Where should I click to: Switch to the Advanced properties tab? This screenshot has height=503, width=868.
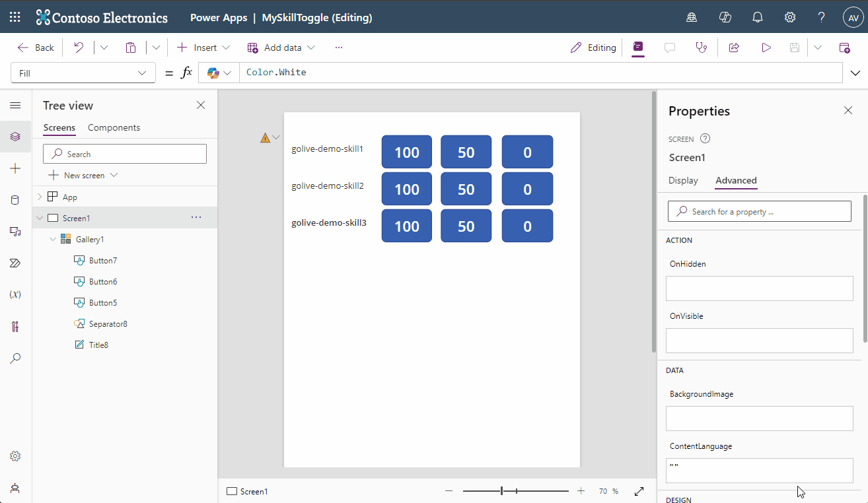click(x=736, y=180)
